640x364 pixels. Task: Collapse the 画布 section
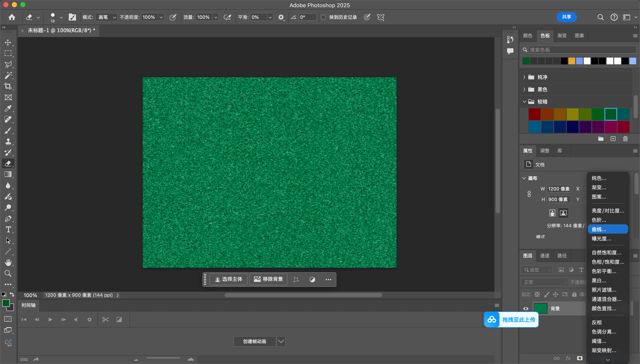[524, 178]
